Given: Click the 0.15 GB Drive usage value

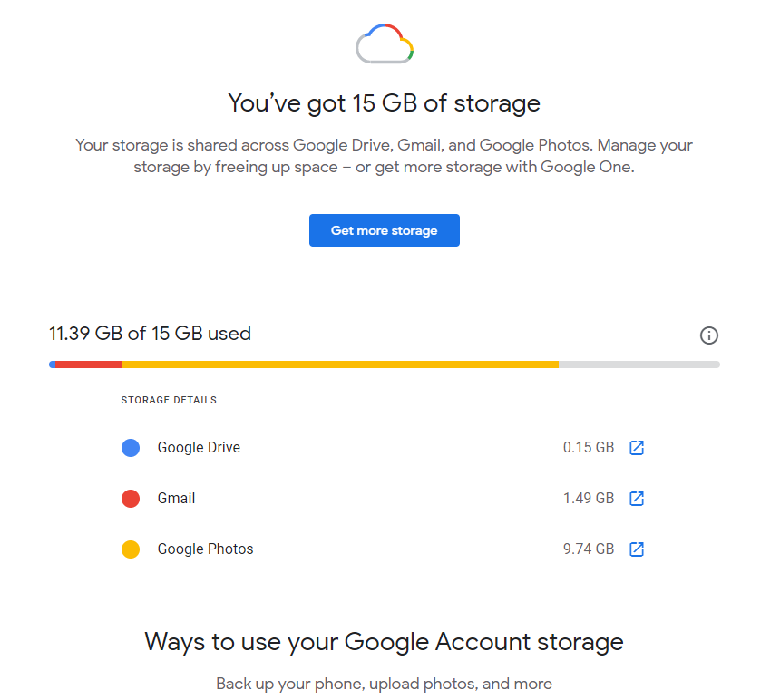Looking at the screenshot, I should pos(588,448).
